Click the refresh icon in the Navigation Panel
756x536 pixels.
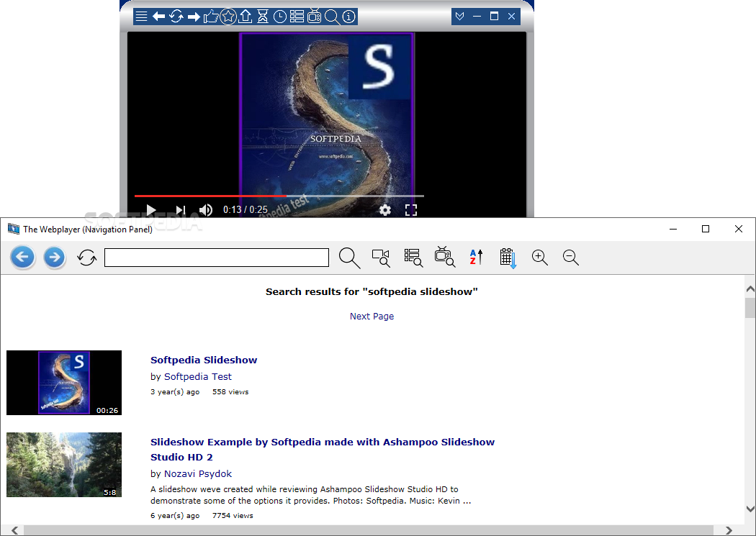click(x=87, y=258)
